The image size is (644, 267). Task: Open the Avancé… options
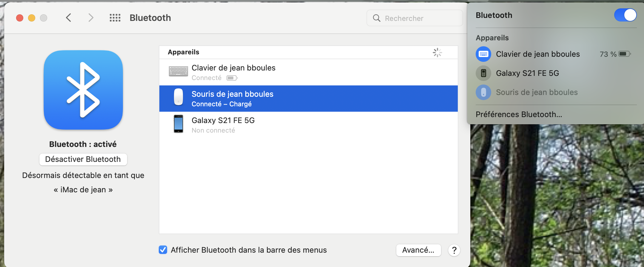pyautogui.click(x=418, y=250)
